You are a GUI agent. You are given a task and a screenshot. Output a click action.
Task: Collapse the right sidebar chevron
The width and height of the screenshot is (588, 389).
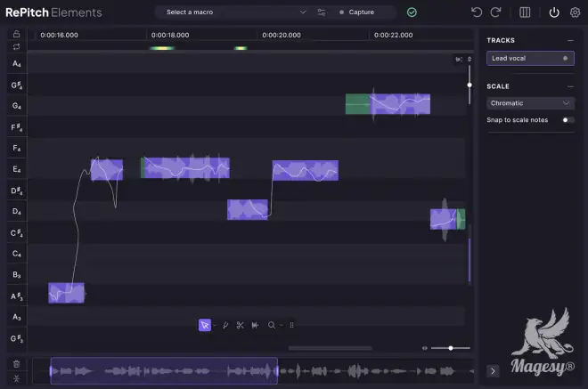pos(493,371)
